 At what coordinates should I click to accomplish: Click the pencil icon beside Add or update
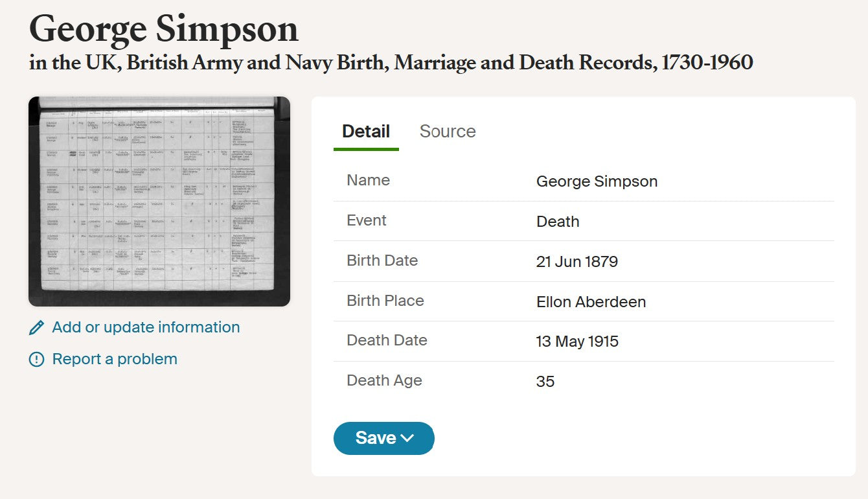(37, 328)
